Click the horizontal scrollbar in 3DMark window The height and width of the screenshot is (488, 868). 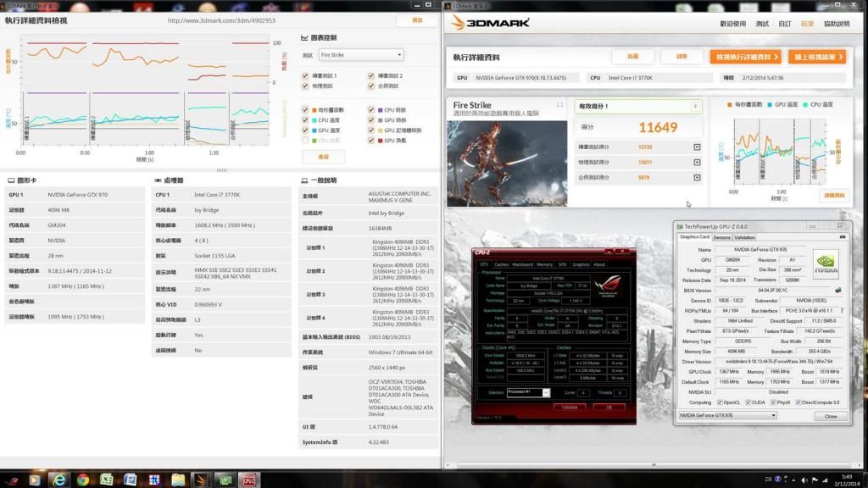pos(654,465)
